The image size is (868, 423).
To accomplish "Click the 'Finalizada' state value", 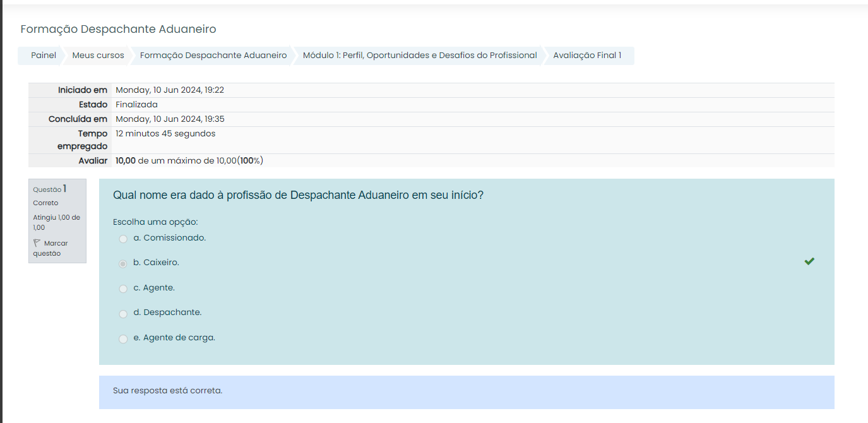I will coord(136,105).
